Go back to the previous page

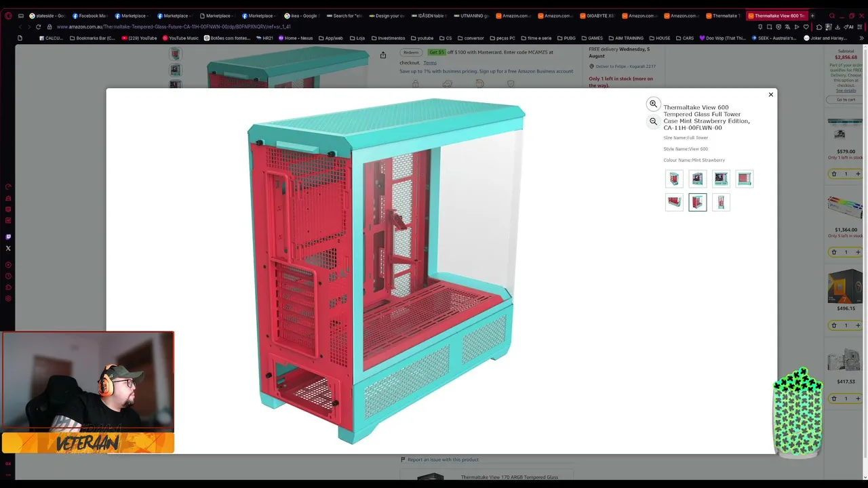(20, 27)
